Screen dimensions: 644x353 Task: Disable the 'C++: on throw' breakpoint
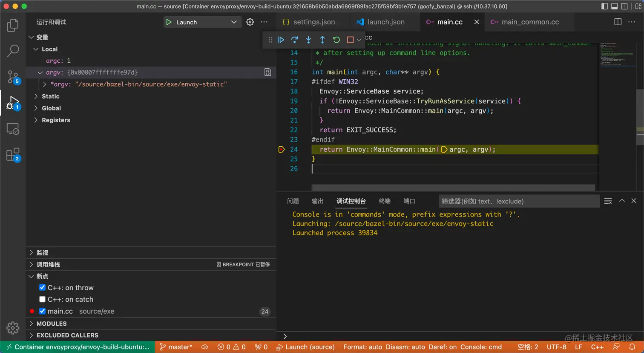(42, 288)
